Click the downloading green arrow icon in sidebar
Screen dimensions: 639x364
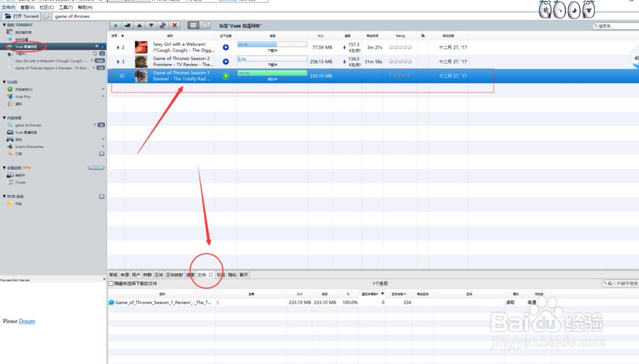tap(10, 54)
